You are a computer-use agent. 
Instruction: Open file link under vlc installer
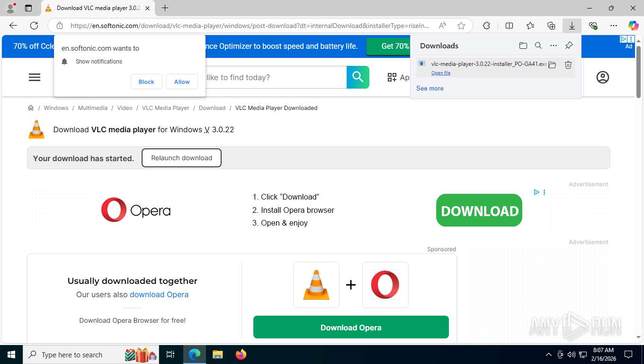click(x=441, y=73)
